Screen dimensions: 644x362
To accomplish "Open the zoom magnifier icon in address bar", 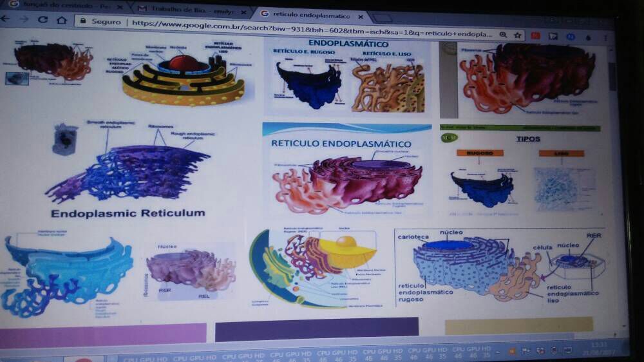I will [503, 35].
